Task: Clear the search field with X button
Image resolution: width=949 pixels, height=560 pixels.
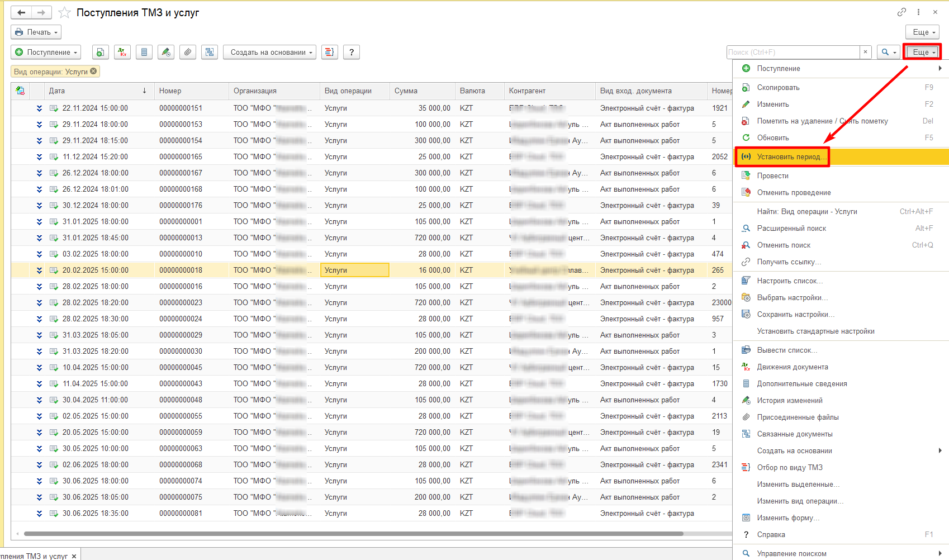Action: click(x=866, y=52)
